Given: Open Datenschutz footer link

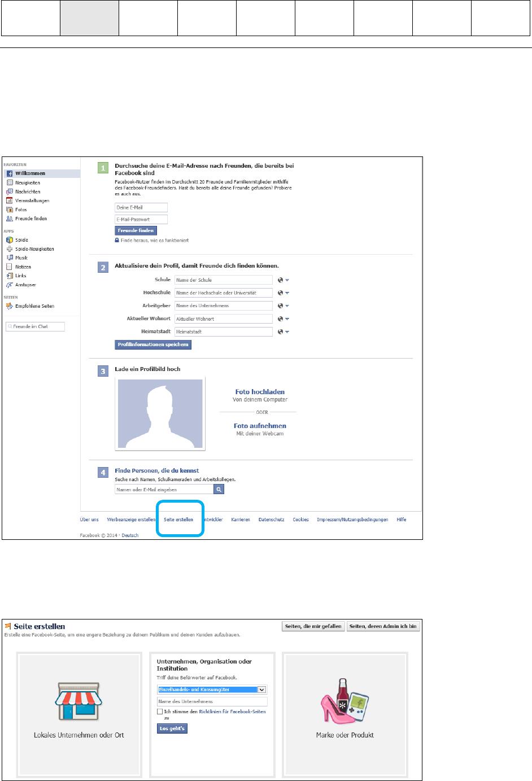Looking at the screenshot, I should [271, 520].
